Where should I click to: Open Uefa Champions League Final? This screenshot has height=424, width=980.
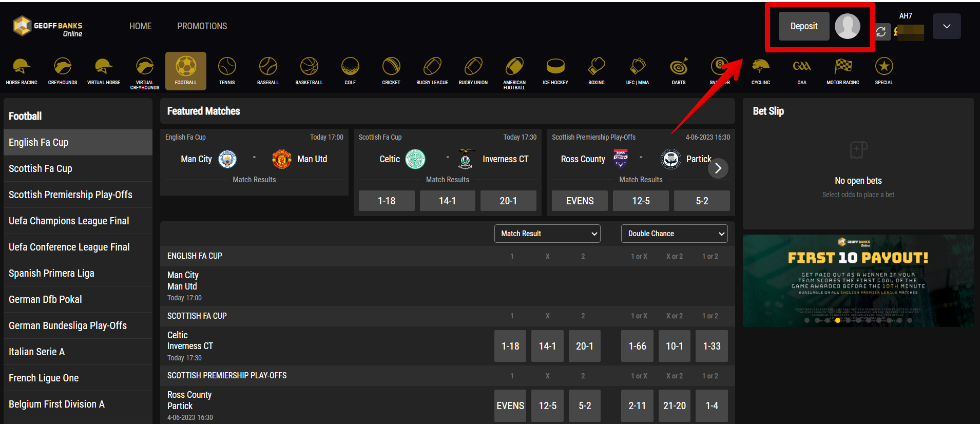78,221
